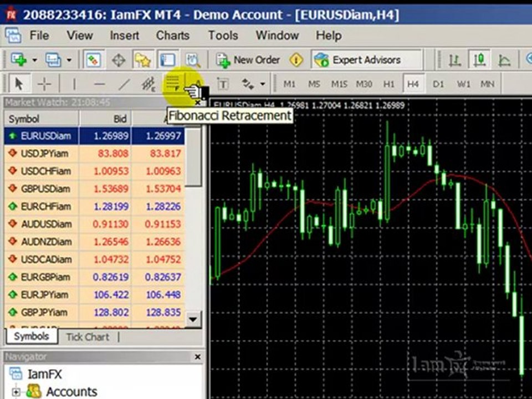Open the Profiles dropdown arrow

point(69,60)
